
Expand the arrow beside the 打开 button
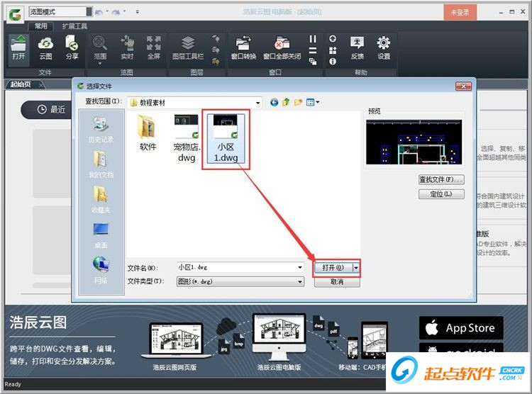356,268
